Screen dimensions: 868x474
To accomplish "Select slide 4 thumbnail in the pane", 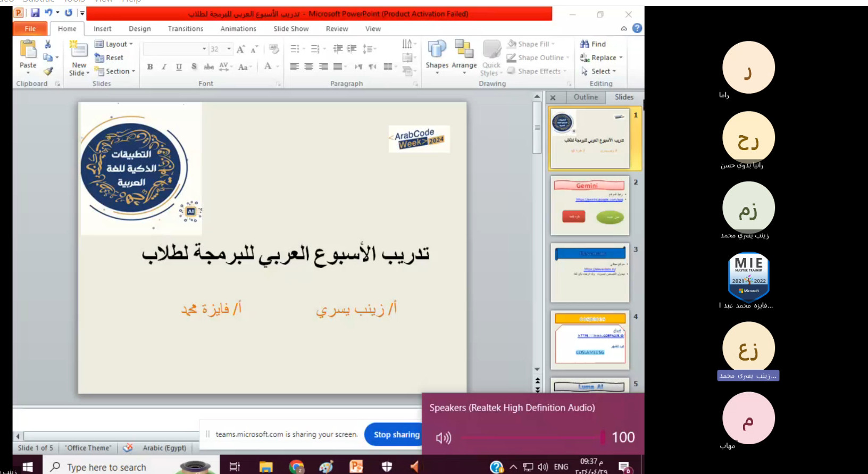I will tap(590, 340).
